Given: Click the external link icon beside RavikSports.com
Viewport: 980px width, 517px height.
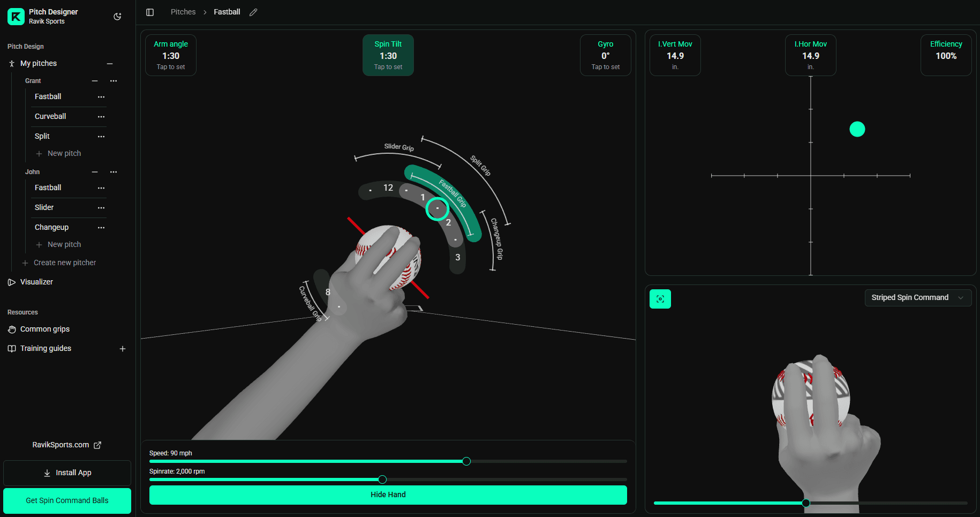Looking at the screenshot, I should (97, 445).
